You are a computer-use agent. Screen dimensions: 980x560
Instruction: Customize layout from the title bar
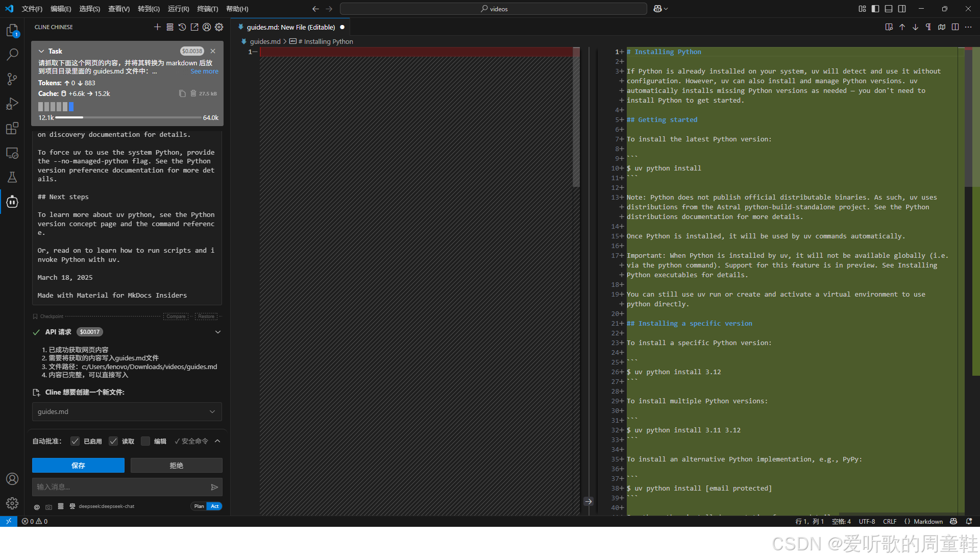pyautogui.click(x=862, y=9)
